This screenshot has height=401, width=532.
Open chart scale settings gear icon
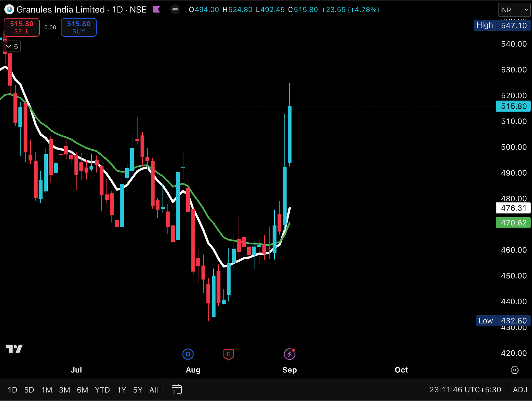[515, 370]
